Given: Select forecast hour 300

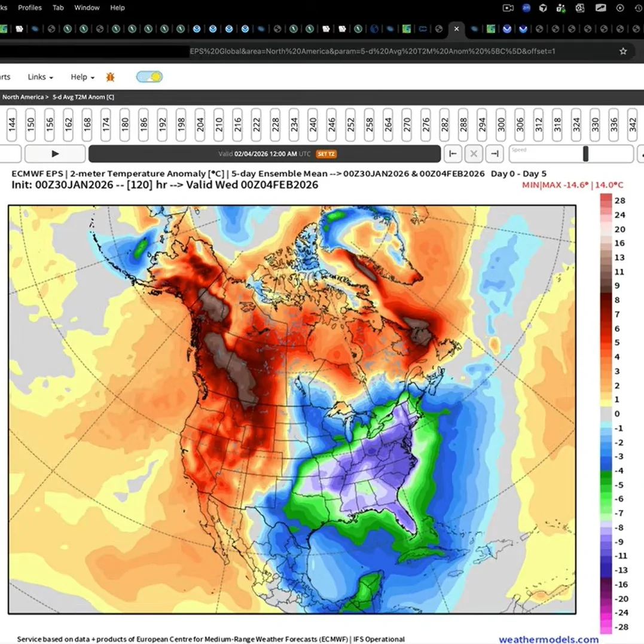Looking at the screenshot, I should tap(501, 124).
